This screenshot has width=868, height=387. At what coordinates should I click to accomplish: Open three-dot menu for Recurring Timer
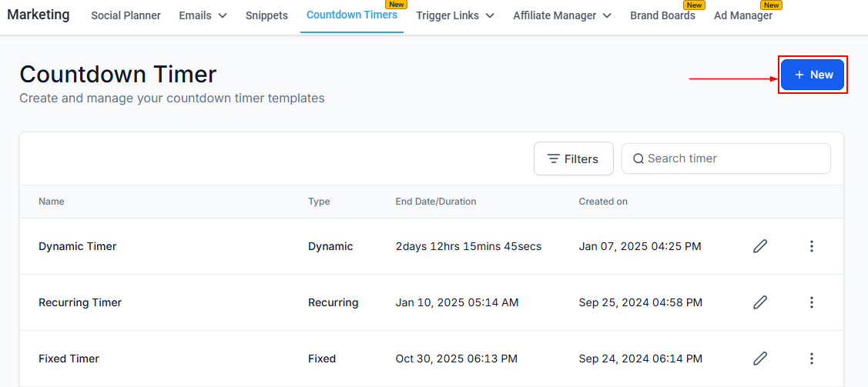click(811, 302)
